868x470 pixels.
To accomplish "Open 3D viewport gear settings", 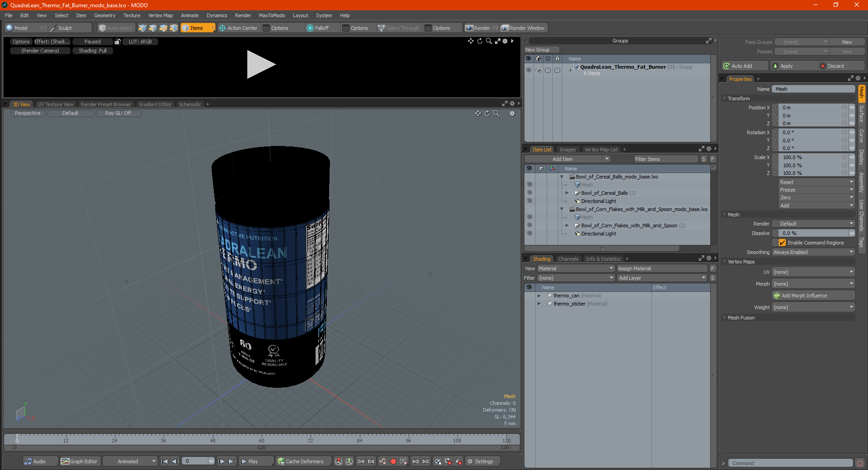I will (x=512, y=113).
